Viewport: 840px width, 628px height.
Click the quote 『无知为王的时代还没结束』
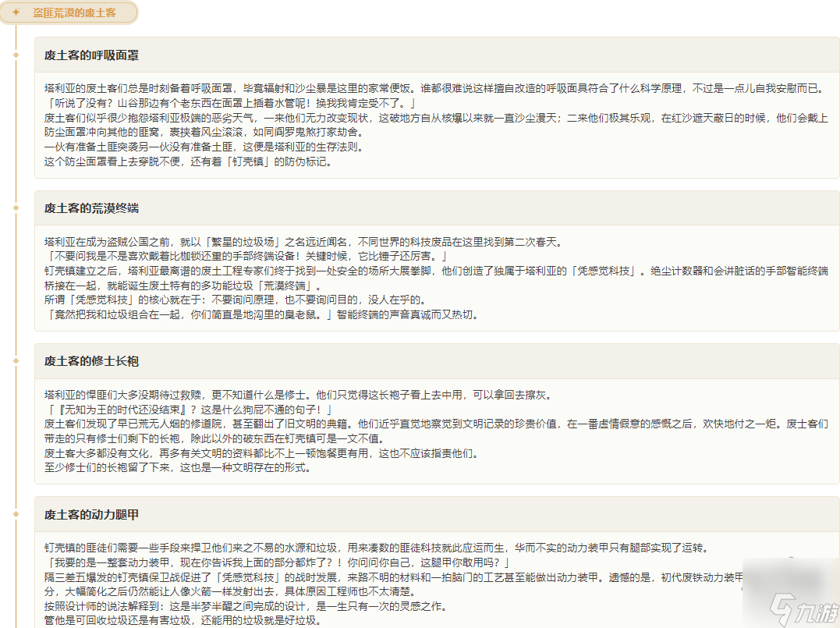click(x=190, y=410)
